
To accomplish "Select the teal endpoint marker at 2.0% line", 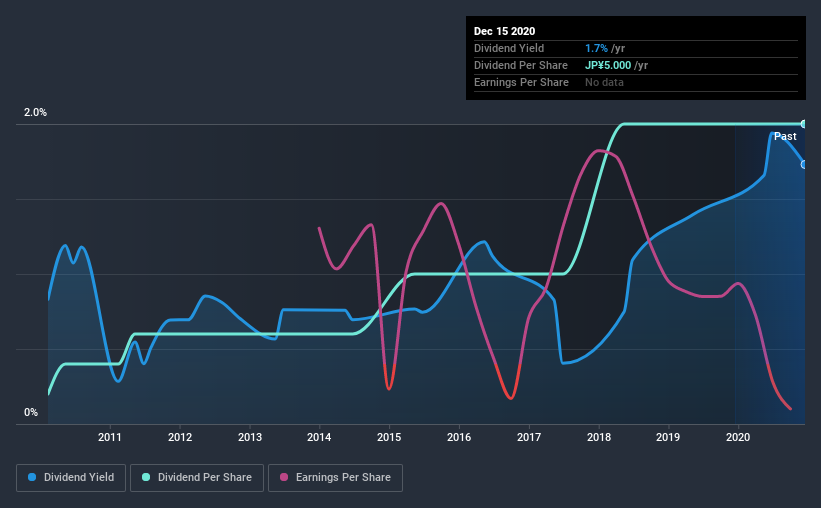I will click(804, 124).
